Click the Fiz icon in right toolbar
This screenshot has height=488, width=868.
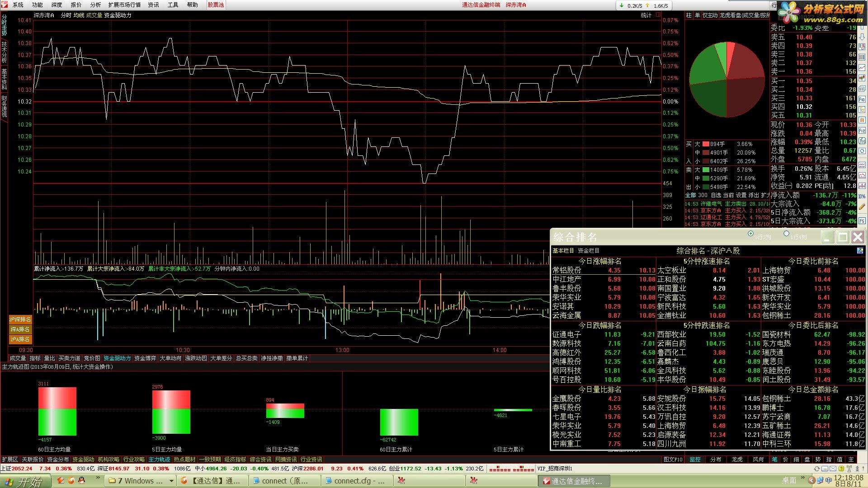(x=862, y=130)
